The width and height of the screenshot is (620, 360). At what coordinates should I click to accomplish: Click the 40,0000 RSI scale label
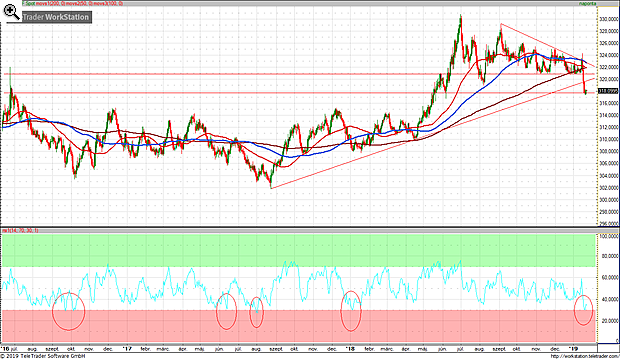pos(610,299)
